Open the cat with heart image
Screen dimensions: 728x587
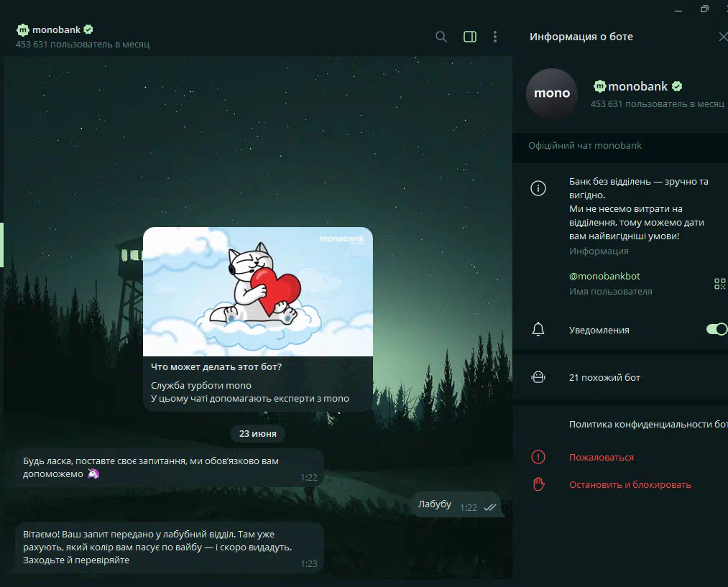click(x=258, y=292)
